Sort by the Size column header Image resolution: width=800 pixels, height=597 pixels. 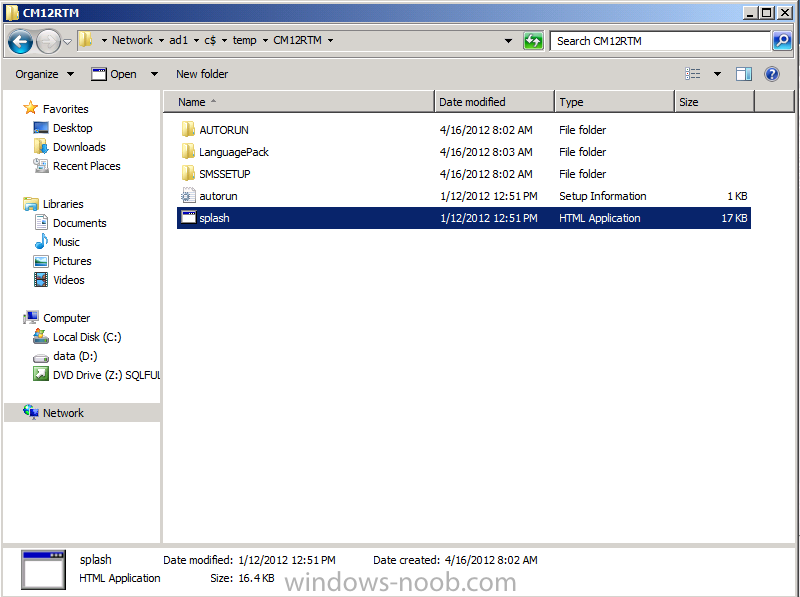point(714,102)
